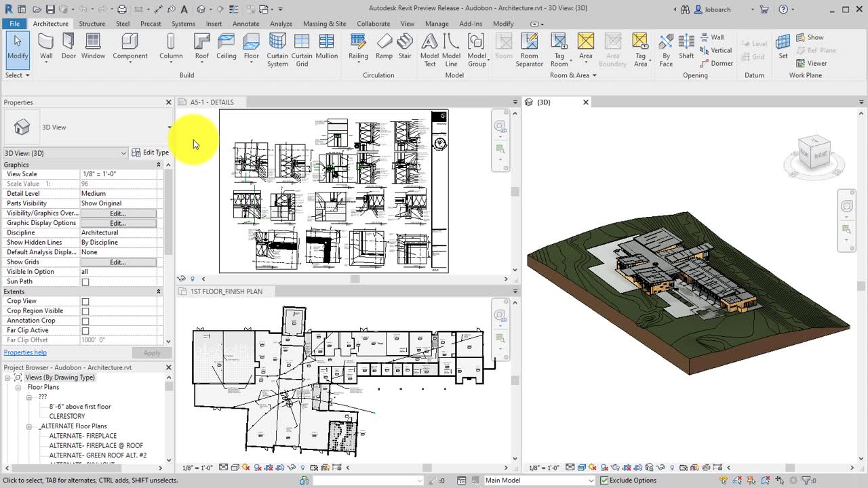The width and height of the screenshot is (868, 488).
Task: Select the Area tool
Action: click(586, 47)
